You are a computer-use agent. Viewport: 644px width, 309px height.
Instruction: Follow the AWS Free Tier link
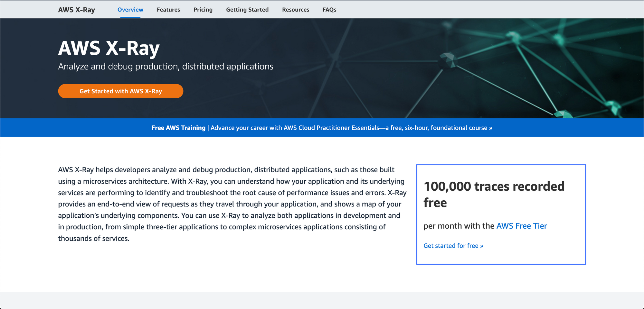[521, 226]
